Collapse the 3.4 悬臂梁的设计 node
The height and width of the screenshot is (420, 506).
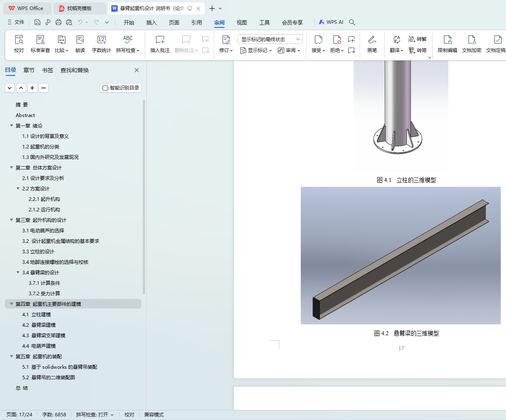tap(18, 272)
